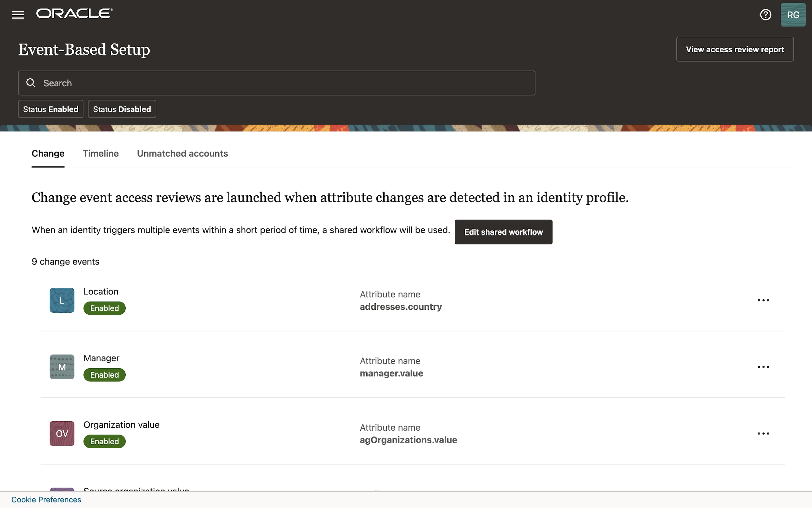
Task: Select the Organization value event icon
Action: click(62, 433)
